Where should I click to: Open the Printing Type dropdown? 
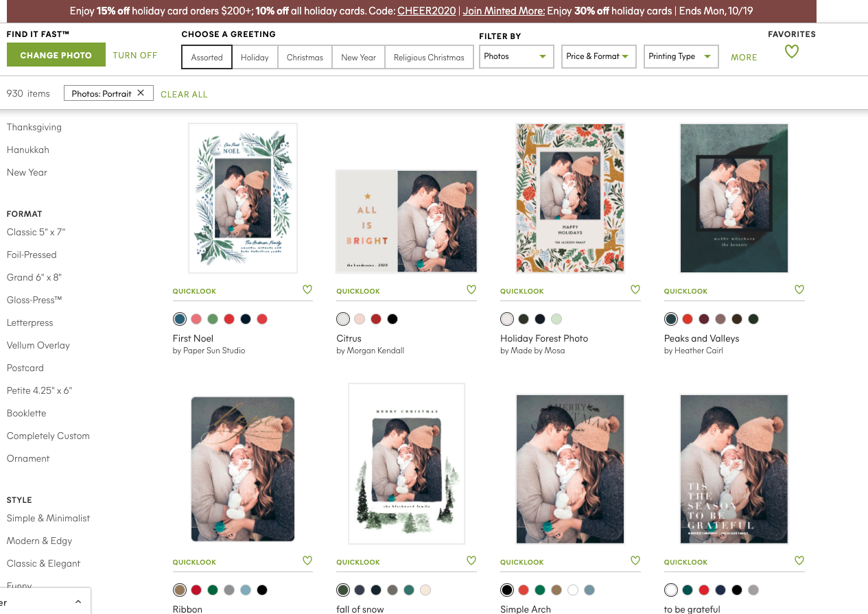click(680, 57)
